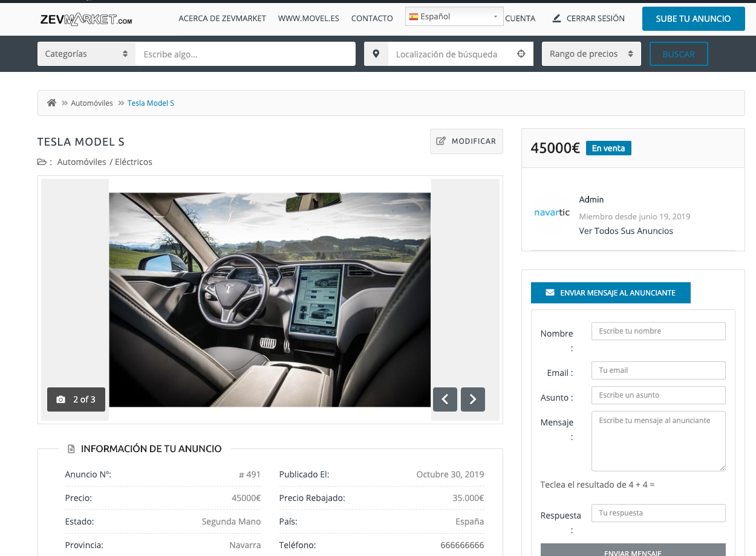Click the Escribe tu nombre field
756x556 pixels.
coord(658,331)
